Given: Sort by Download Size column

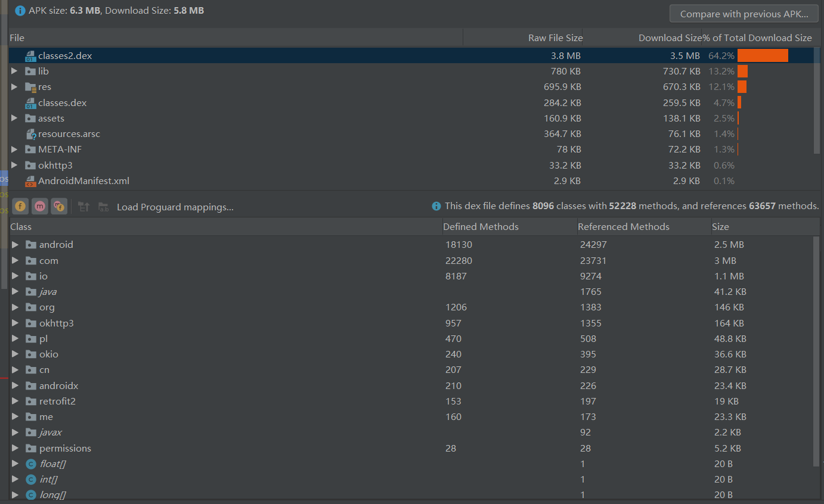Looking at the screenshot, I should [x=642, y=38].
